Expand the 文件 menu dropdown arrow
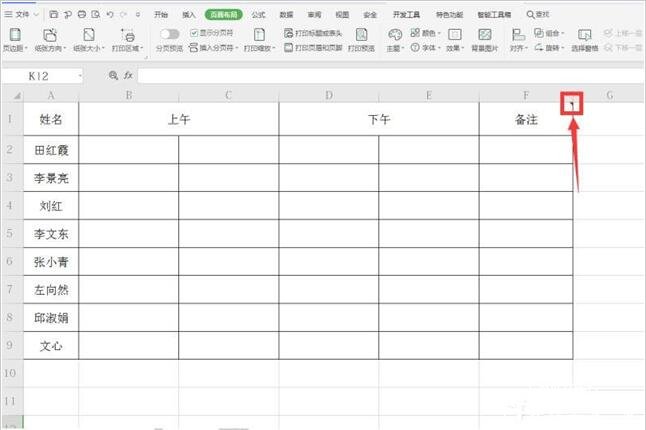 click(36, 14)
